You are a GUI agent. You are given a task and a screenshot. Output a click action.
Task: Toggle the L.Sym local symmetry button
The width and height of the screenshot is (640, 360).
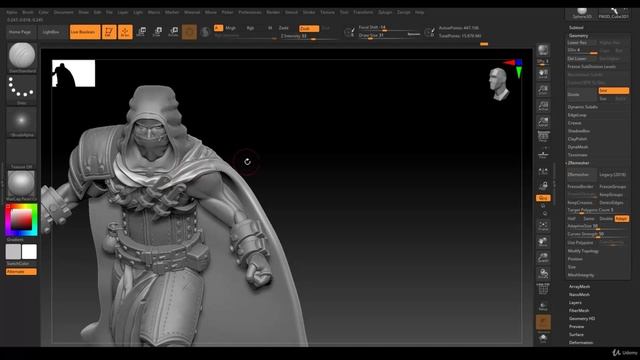click(543, 172)
